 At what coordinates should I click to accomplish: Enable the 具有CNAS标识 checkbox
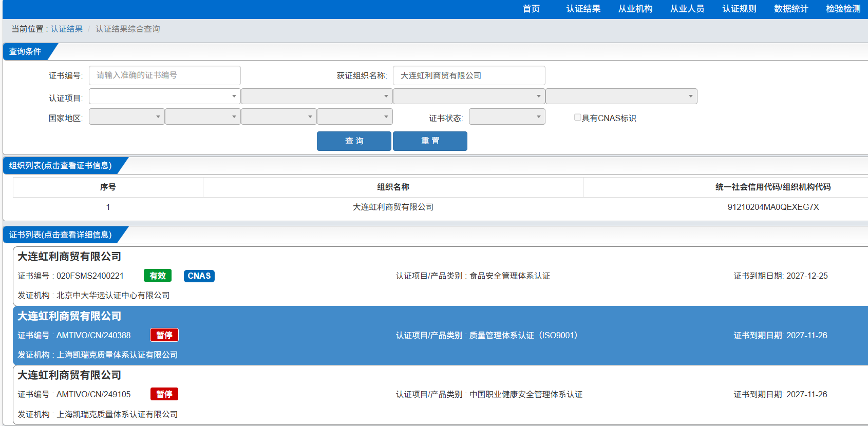pos(577,118)
